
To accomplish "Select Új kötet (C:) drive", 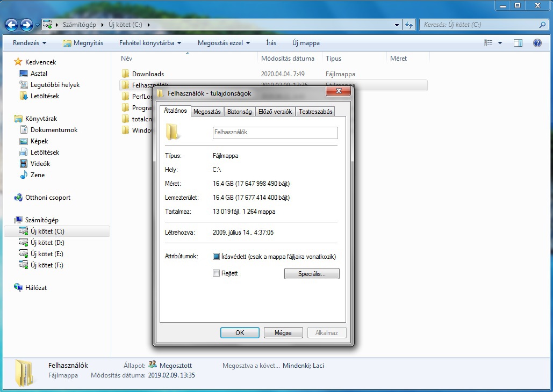I will pos(47,231).
